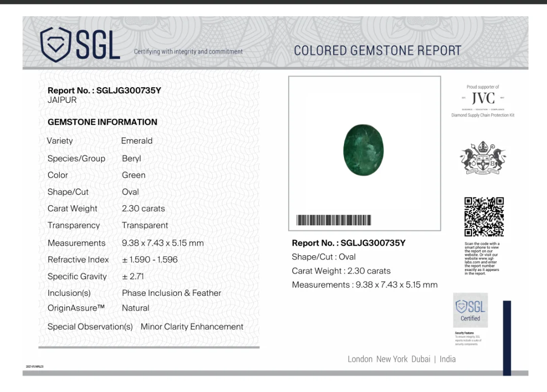Screen dimensions: 547x392
Task: Click the 'Special Observation(s)' label
Action: point(90,327)
